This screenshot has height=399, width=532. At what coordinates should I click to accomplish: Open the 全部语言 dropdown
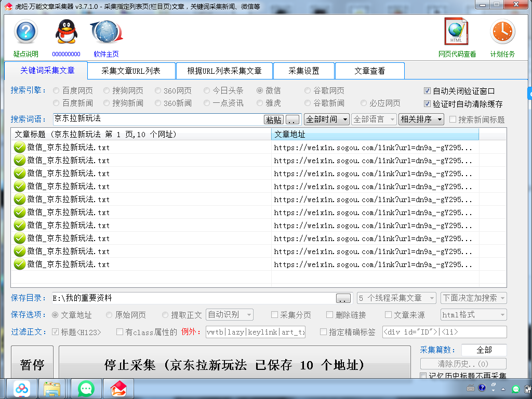pyautogui.click(x=374, y=119)
